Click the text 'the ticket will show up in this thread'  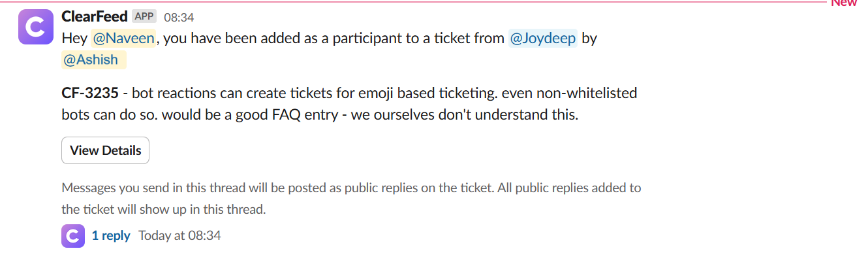tap(164, 210)
